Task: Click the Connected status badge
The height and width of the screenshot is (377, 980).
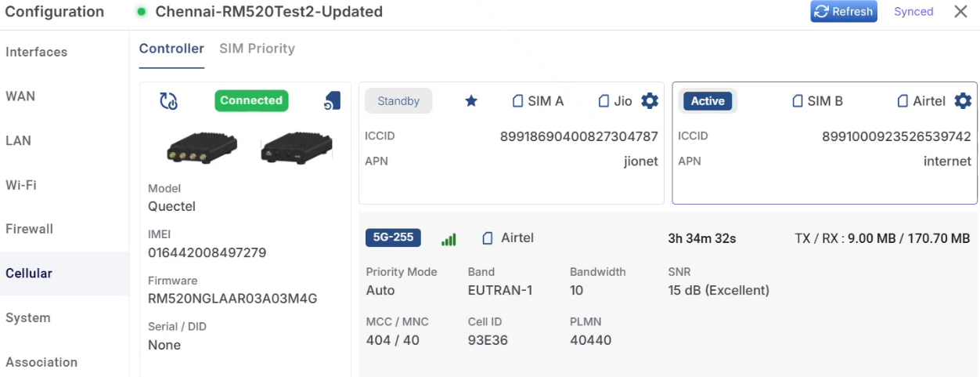Action: click(x=251, y=100)
